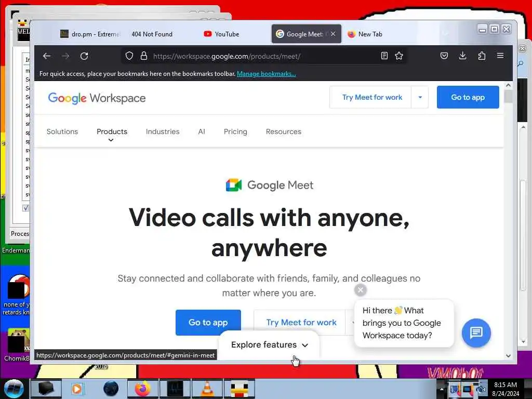This screenshot has width=532, height=399.
Task: Click the page scrollbar thumb
Action: 508,96
